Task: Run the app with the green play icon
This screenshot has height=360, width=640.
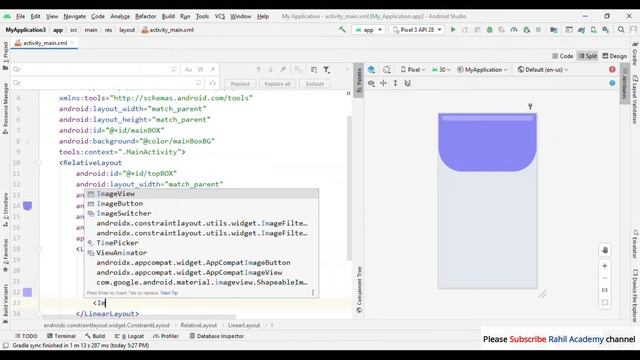Action: 453,30
